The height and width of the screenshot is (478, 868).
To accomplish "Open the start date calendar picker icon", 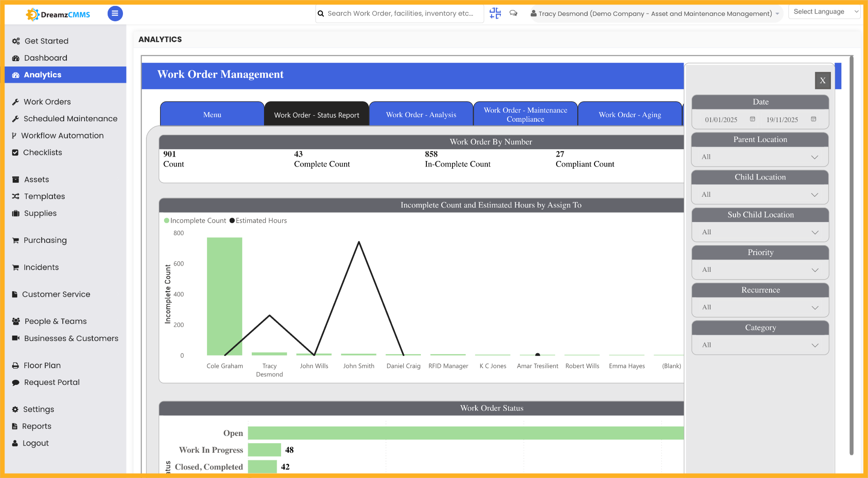I will coord(752,119).
